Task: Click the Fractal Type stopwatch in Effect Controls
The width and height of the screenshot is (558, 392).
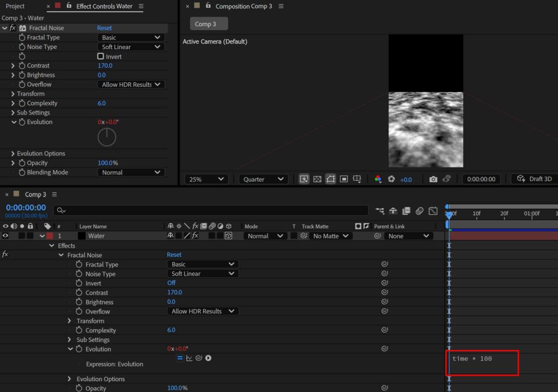Action: (22, 38)
